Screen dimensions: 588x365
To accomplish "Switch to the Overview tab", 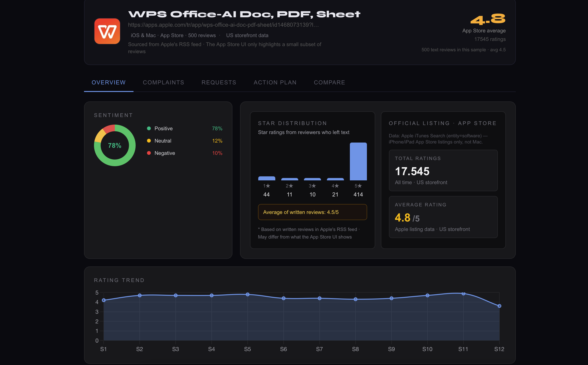I will point(108,83).
